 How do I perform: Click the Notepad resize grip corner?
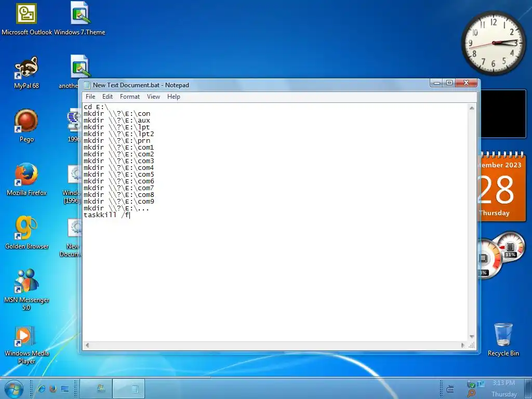(472, 345)
